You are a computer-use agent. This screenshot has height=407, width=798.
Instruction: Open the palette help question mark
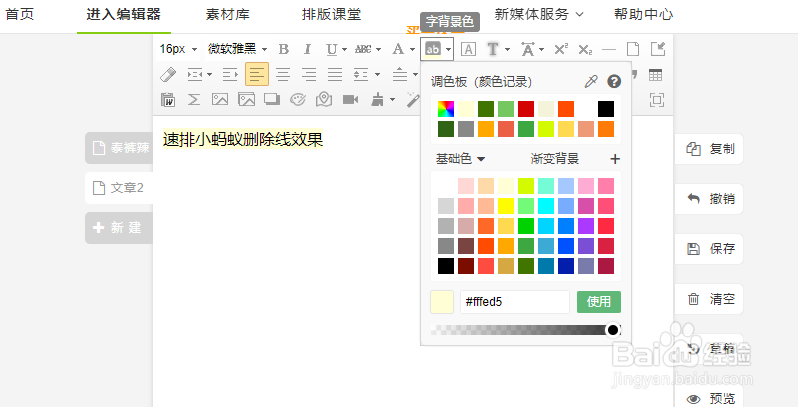click(x=614, y=81)
